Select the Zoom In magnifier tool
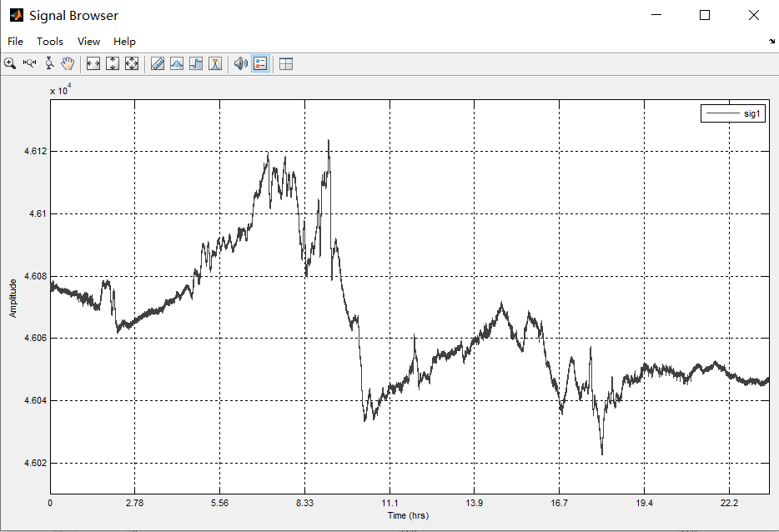The width and height of the screenshot is (779, 532). coord(10,63)
